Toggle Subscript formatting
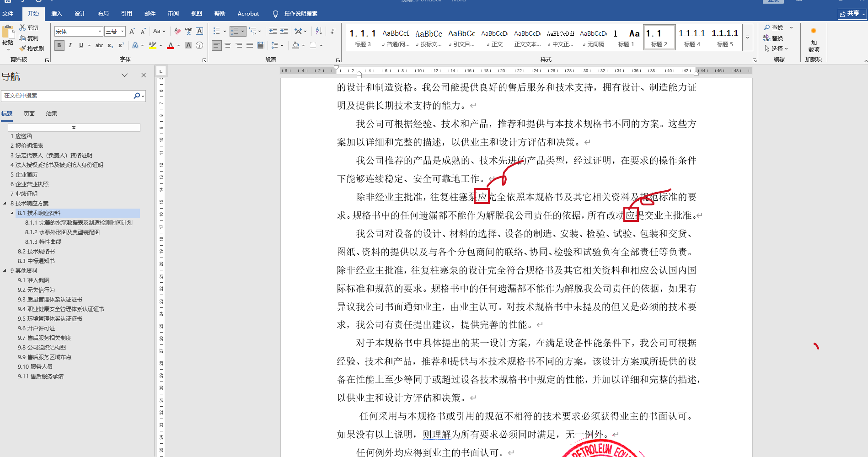868x457 pixels. (110, 45)
